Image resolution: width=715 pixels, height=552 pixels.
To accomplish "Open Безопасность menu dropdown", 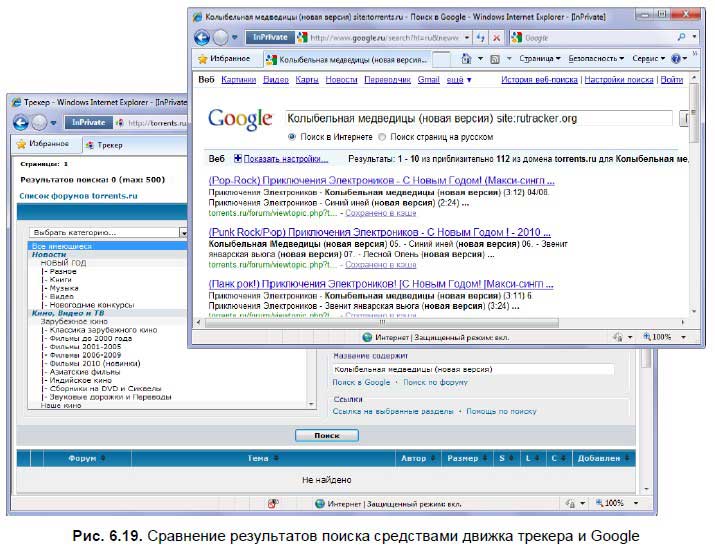I will [x=596, y=58].
